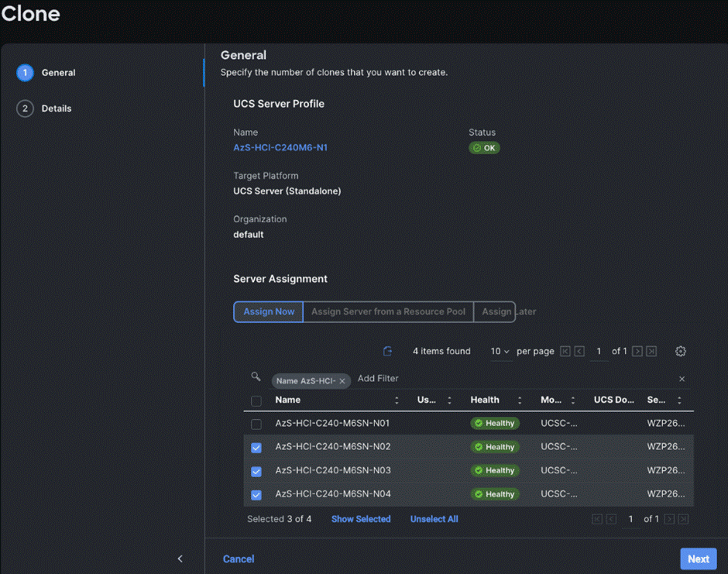Click the clear filter X icon on the right

(x=681, y=379)
